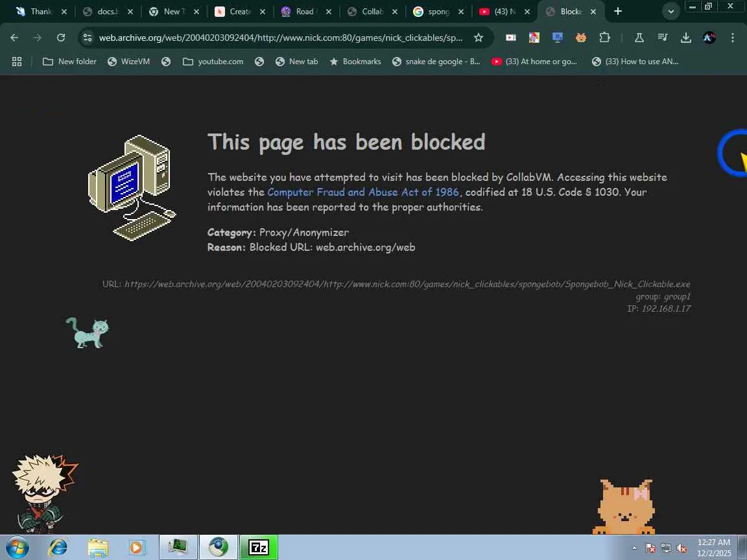This screenshot has height=560, width=747.
Task: Show hidden tray icons arrow
Action: (635, 548)
